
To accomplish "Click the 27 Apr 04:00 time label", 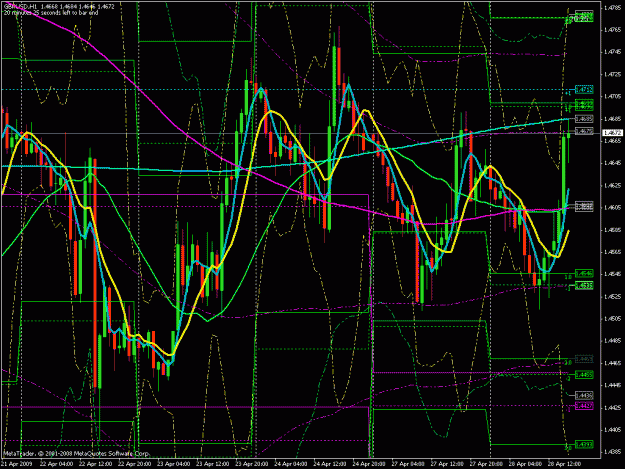I will coord(409,464).
